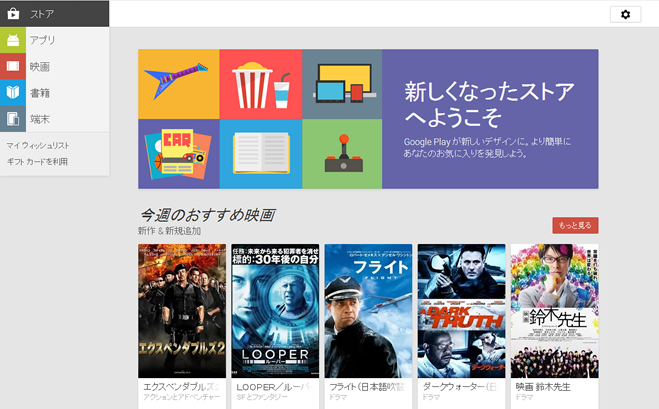Open ギフト カードを利用 link
This screenshot has width=659, height=409.
click(x=37, y=161)
